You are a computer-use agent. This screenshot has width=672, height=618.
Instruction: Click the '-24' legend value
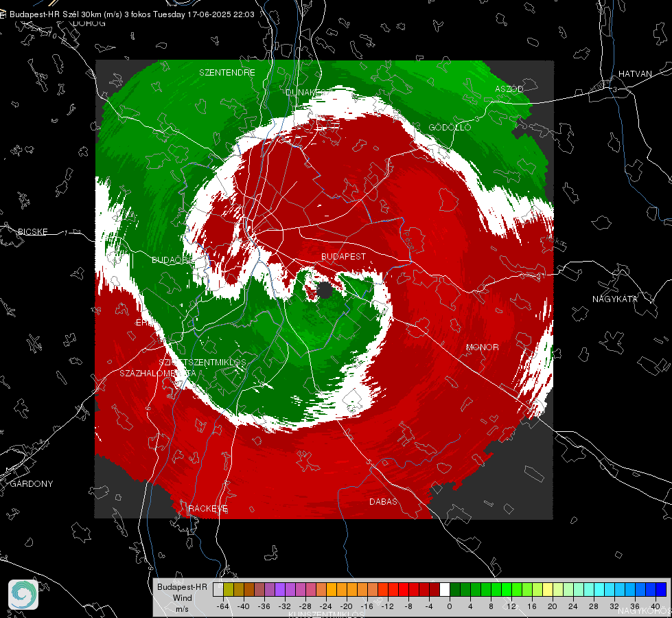(x=326, y=606)
